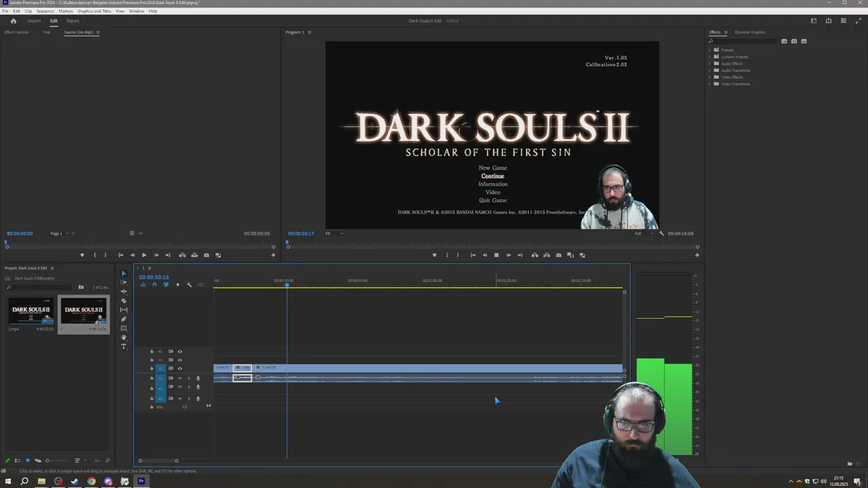The height and width of the screenshot is (488, 868).
Task: Expand Video Transitions folder
Action: coord(710,84)
